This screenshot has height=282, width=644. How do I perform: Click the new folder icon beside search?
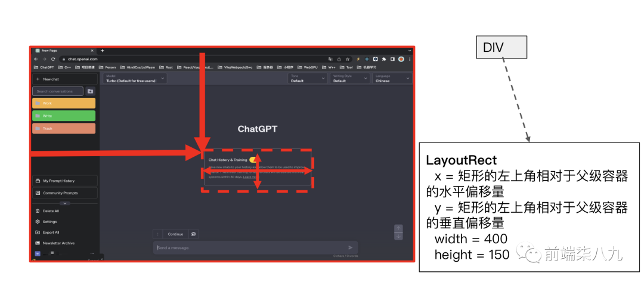click(91, 91)
